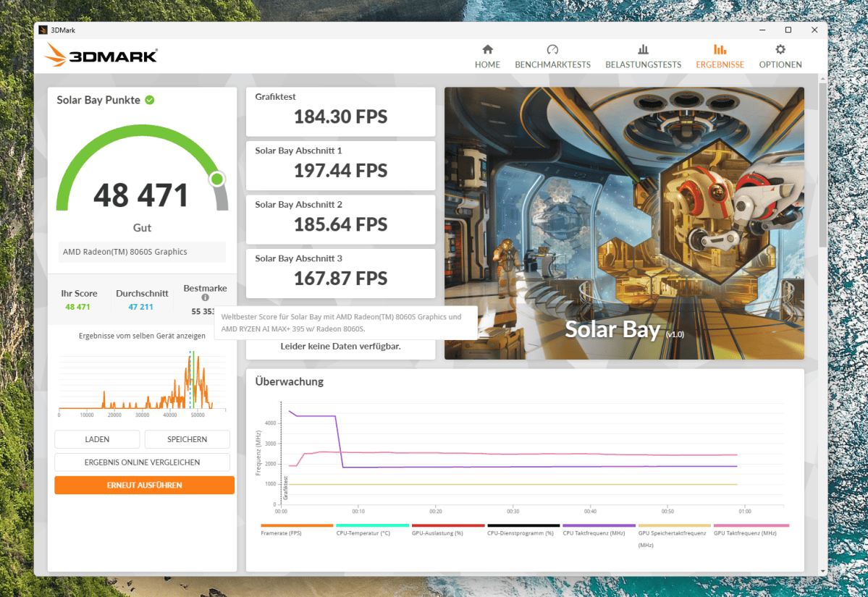The height and width of the screenshot is (597, 868).
Task: Click the Überwachung heading
Action: point(289,381)
